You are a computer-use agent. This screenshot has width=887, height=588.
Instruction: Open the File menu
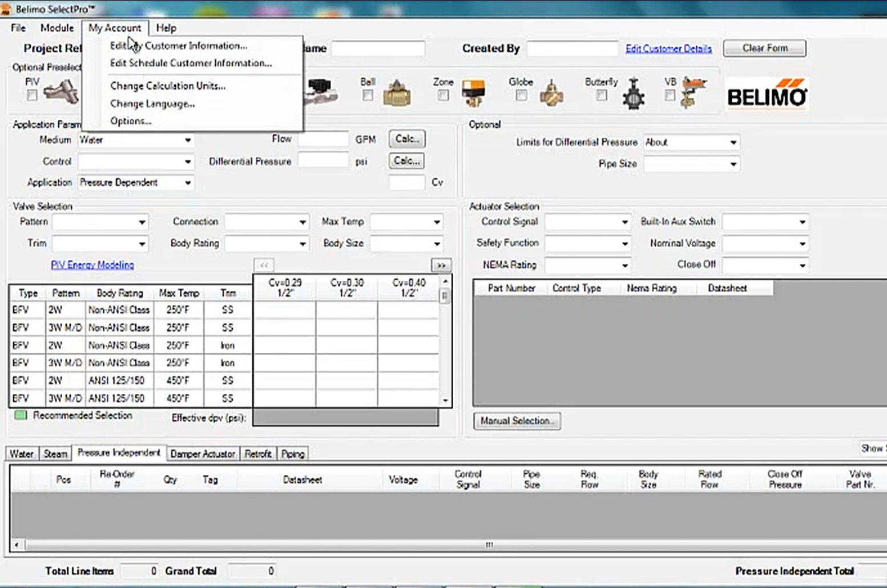(x=18, y=28)
